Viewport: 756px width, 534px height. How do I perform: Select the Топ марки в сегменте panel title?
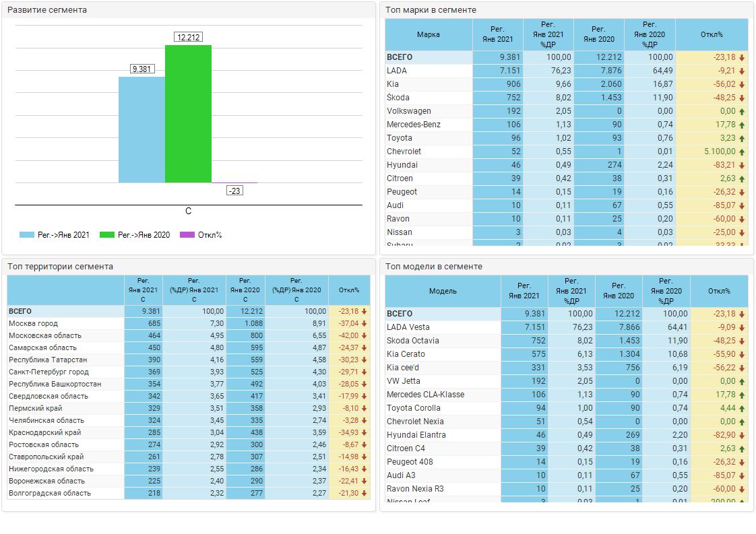pos(431,10)
